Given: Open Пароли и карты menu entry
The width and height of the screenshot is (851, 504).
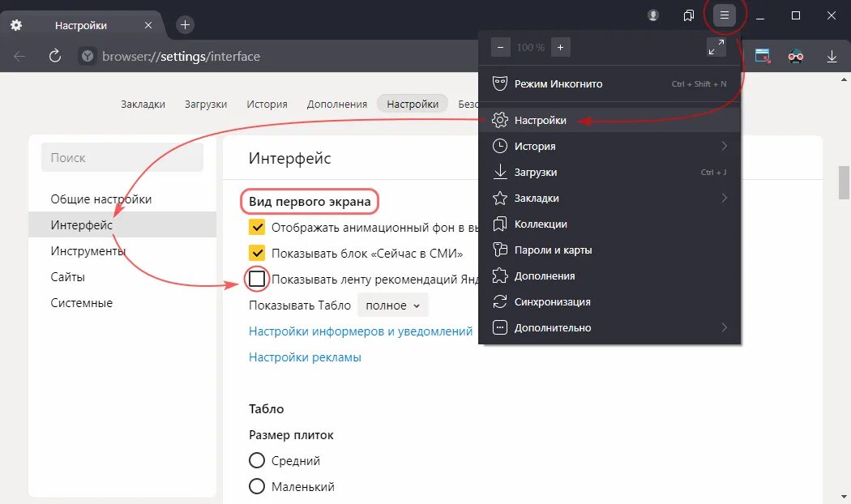Looking at the screenshot, I should coord(609,250).
